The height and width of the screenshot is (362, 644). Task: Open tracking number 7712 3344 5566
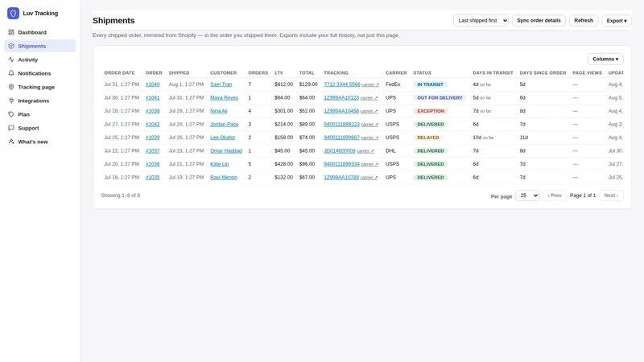point(341,84)
